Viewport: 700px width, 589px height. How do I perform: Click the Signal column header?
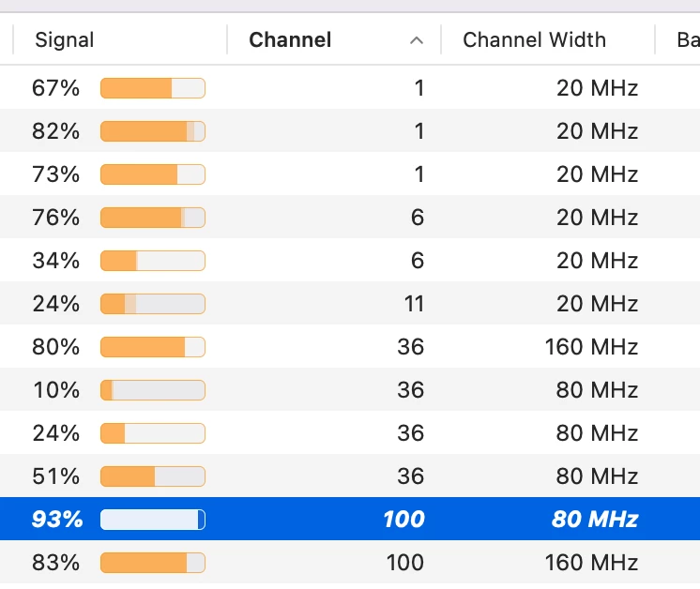click(65, 40)
